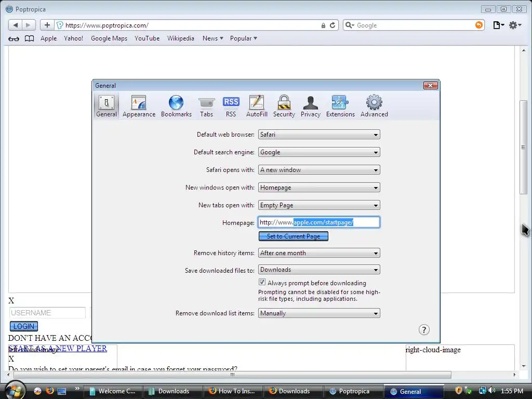Open the Appearance preferences pane

click(x=139, y=106)
